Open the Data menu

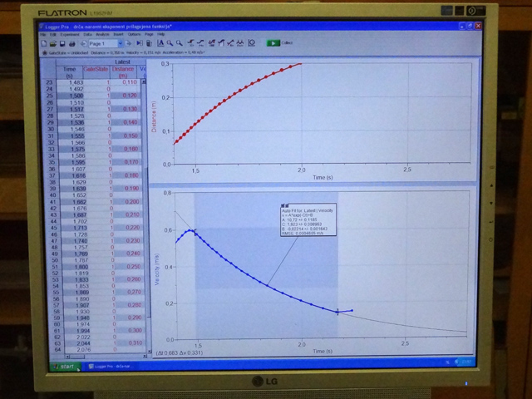(87, 34)
